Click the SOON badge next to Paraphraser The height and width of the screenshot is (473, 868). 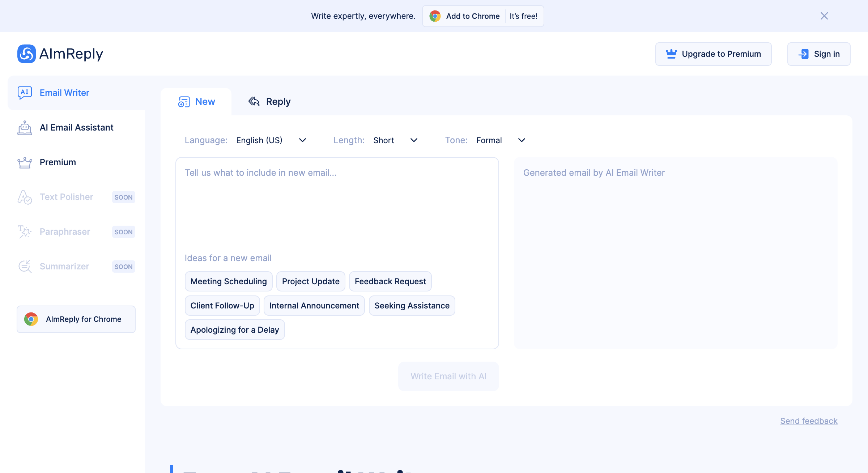point(123,232)
